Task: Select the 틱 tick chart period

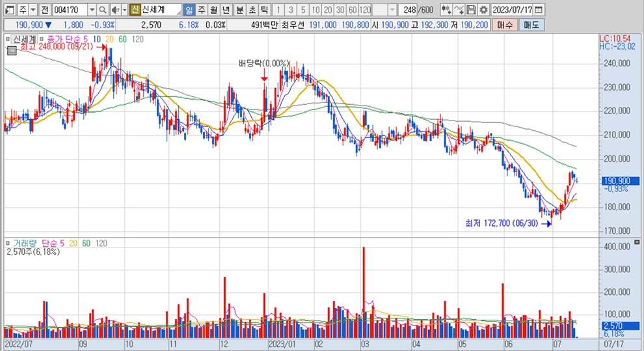Action: coord(265,10)
